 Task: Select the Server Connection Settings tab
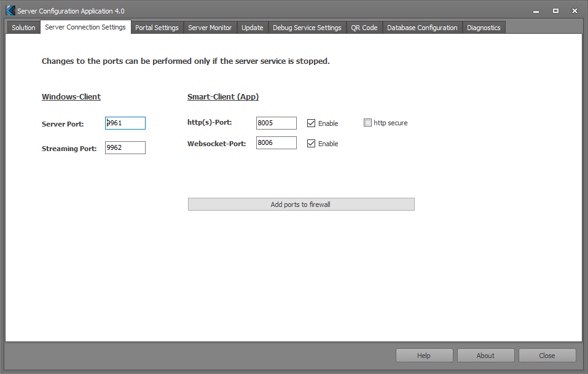[x=85, y=27]
